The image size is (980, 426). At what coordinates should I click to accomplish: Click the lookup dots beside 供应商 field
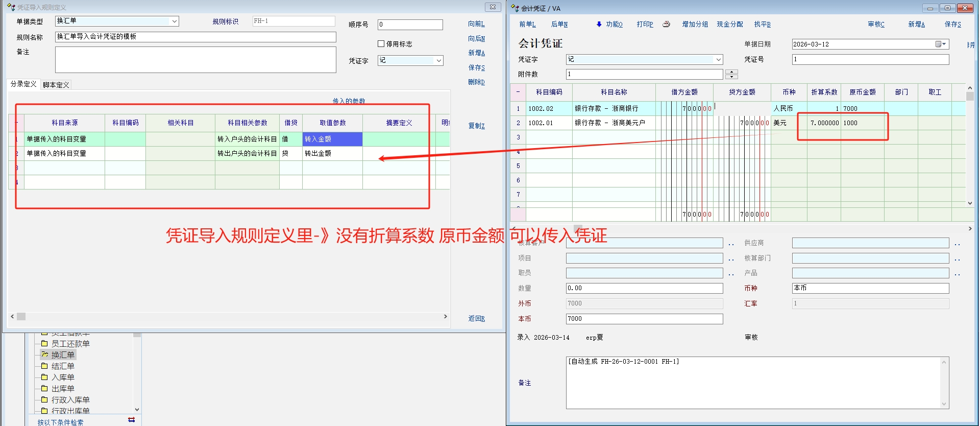click(x=957, y=244)
